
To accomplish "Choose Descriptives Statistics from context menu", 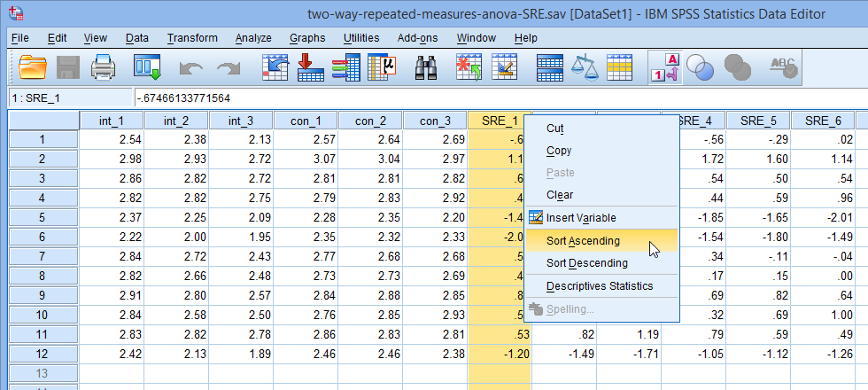I will pos(601,285).
